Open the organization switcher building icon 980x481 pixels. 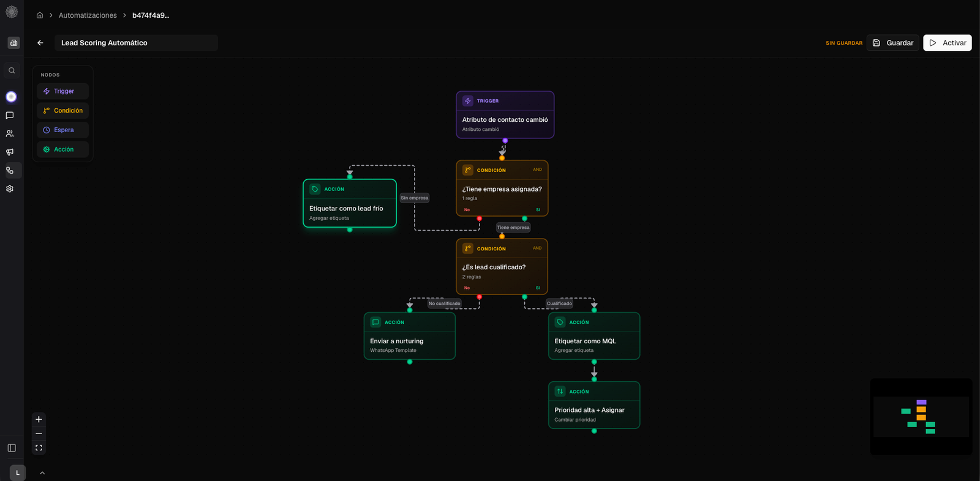(x=13, y=43)
